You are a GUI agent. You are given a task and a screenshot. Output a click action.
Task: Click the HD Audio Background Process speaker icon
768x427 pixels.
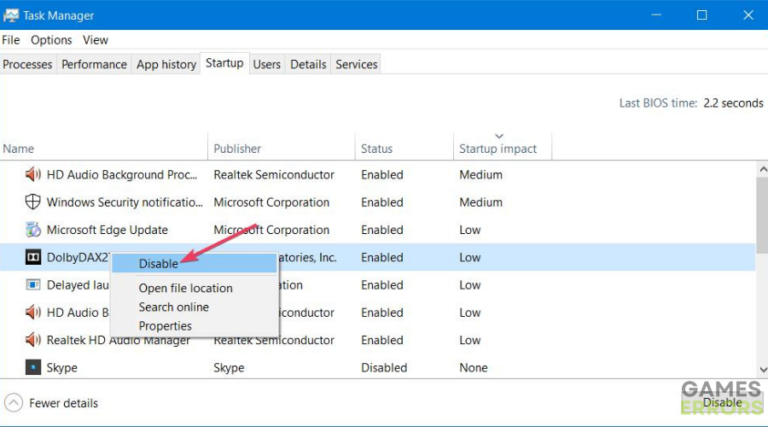32,175
